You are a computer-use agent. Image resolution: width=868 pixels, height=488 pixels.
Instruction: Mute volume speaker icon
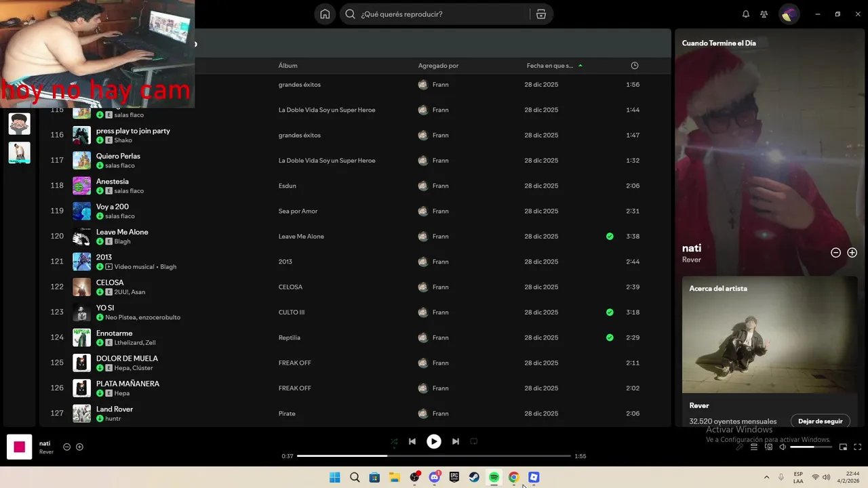783,447
